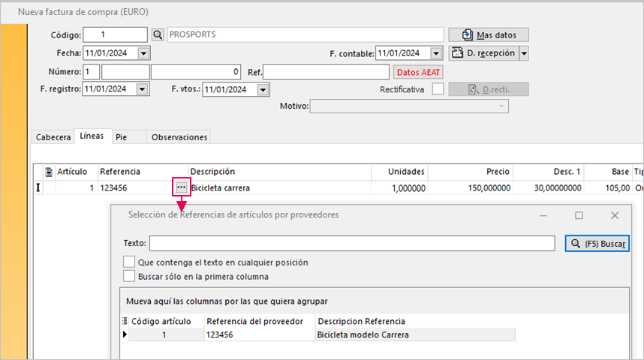The image size is (644, 360).
Task: Toggle the Rectificativa checkbox
Action: pyautogui.click(x=438, y=89)
